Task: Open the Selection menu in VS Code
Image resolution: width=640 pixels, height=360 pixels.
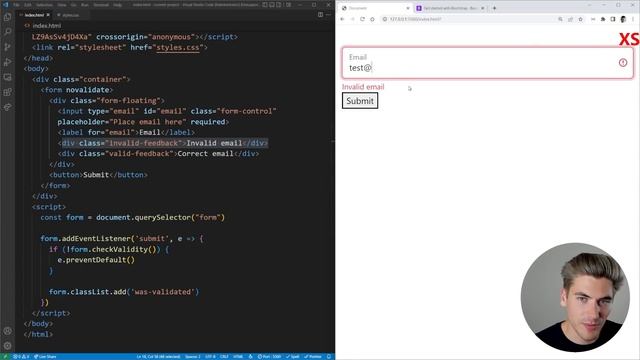Action: (44, 5)
